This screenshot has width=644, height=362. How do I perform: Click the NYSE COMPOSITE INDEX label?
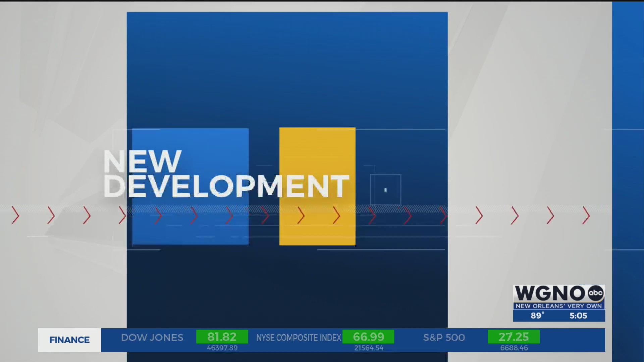[299, 338]
